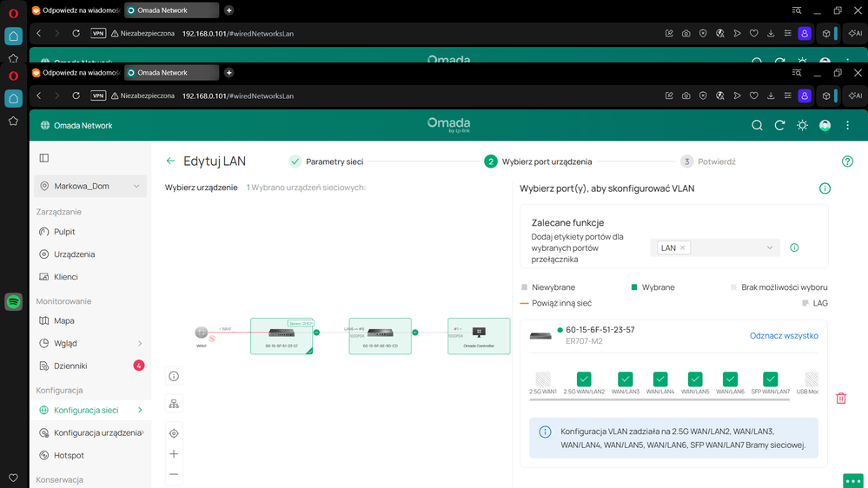This screenshot has height=488, width=868.
Task: Click the Opera home sidebar icon in front window
Action: [13, 99]
